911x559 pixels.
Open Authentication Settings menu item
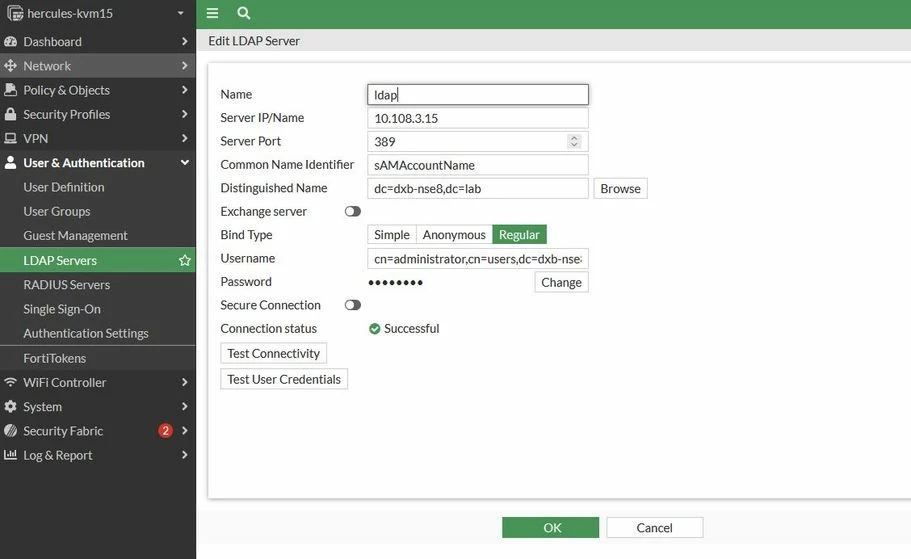coord(98,333)
